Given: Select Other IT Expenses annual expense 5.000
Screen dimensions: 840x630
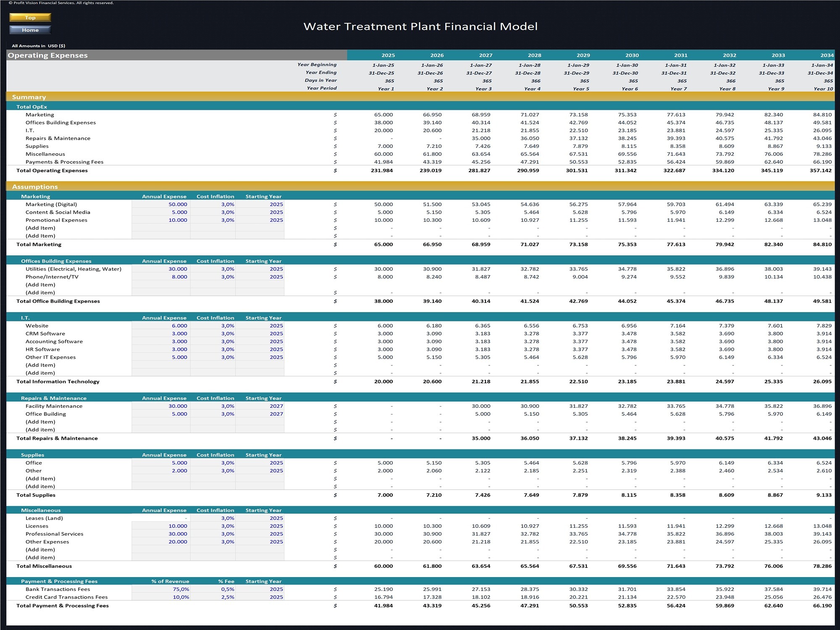Looking at the screenshot, I should tap(161, 357).
